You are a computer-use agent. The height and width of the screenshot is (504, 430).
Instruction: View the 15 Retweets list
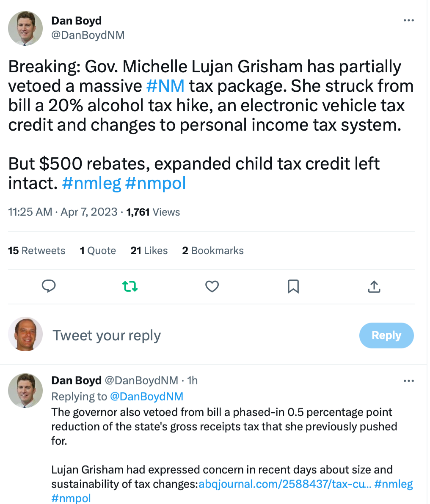(x=36, y=251)
